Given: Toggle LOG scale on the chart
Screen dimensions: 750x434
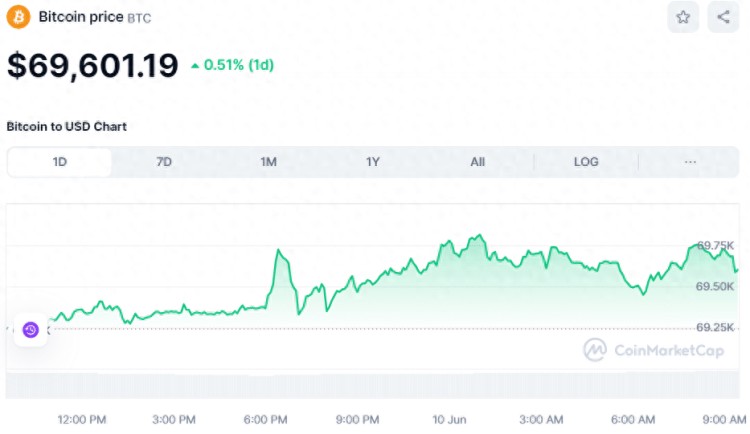Looking at the screenshot, I should click(586, 162).
